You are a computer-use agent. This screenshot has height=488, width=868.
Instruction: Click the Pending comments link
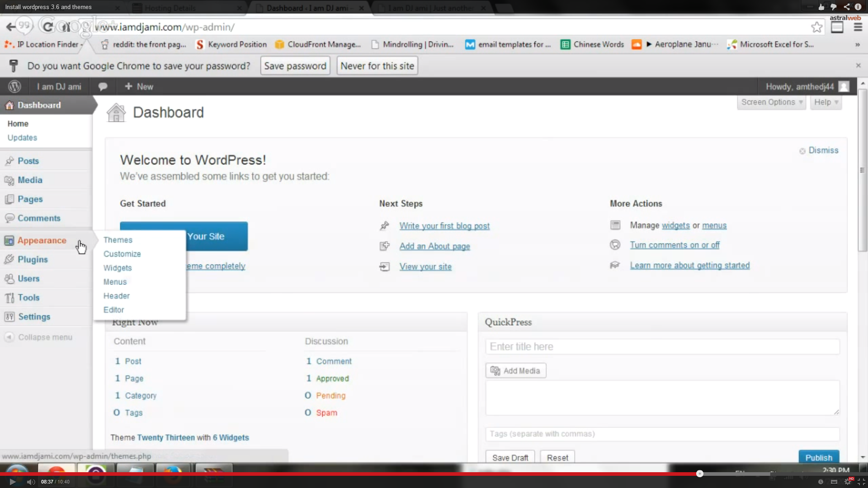coord(330,395)
